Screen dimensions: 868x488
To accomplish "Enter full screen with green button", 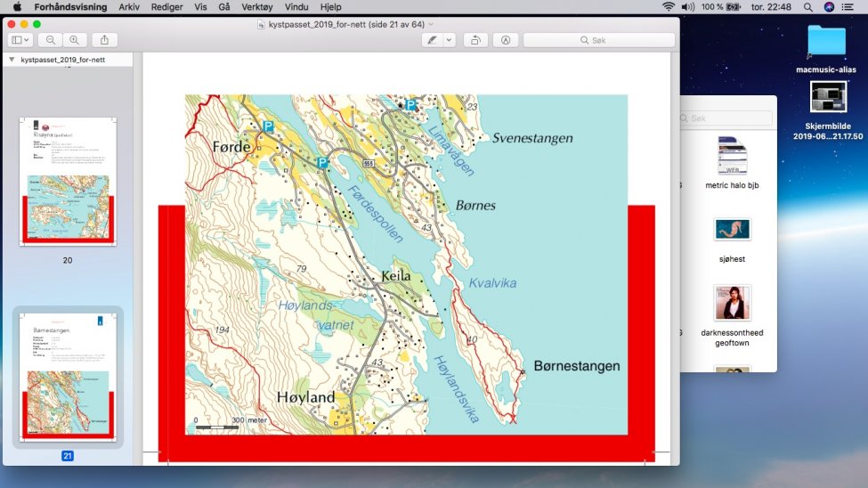I will tap(37, 24).
